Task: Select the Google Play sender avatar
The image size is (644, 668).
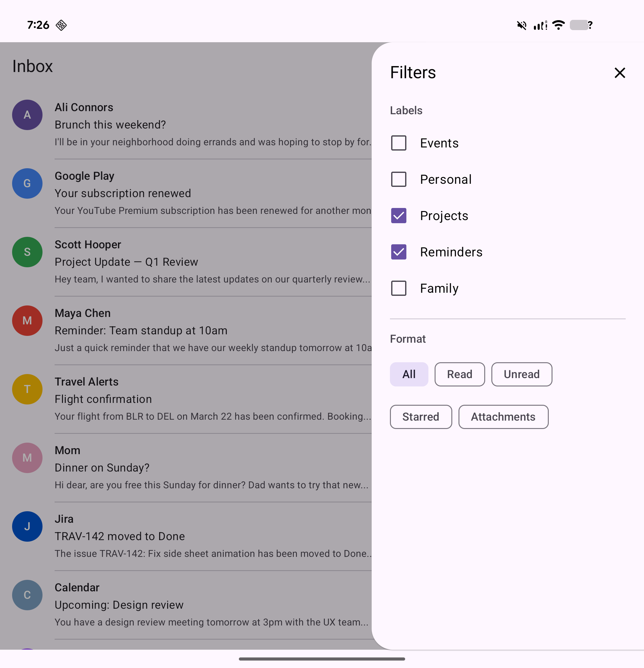Action: point(27,183)
